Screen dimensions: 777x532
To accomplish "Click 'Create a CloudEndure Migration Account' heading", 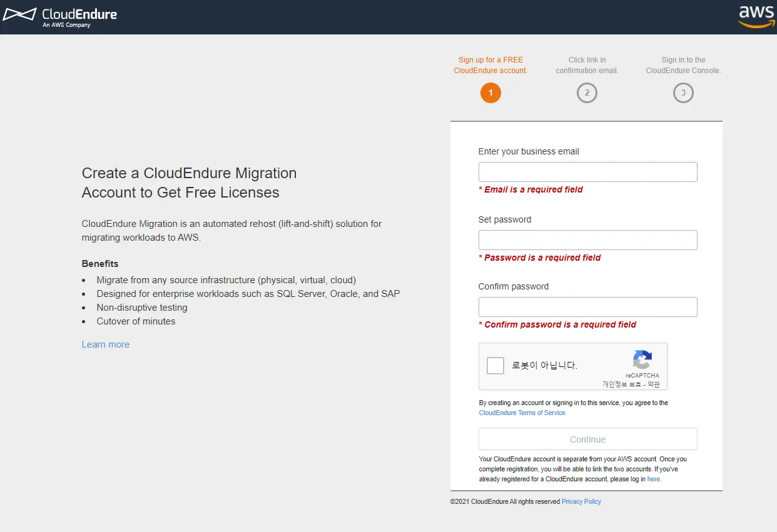I will (x=190, y=183).
